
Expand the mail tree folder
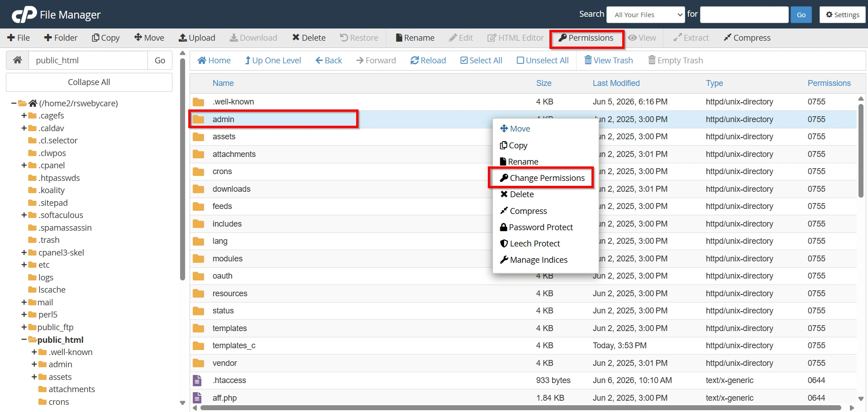[24, 302]
